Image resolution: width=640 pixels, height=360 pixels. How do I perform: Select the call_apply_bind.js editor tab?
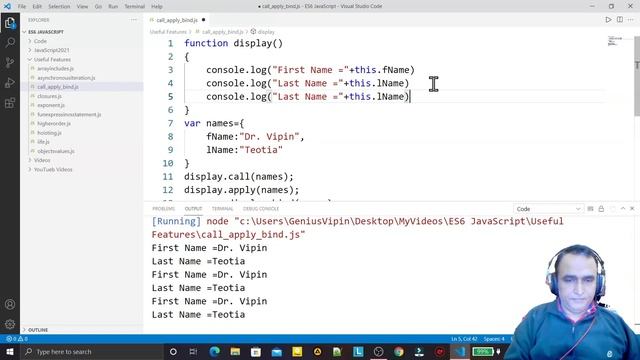pyautogui.click(x=177, y=20)
